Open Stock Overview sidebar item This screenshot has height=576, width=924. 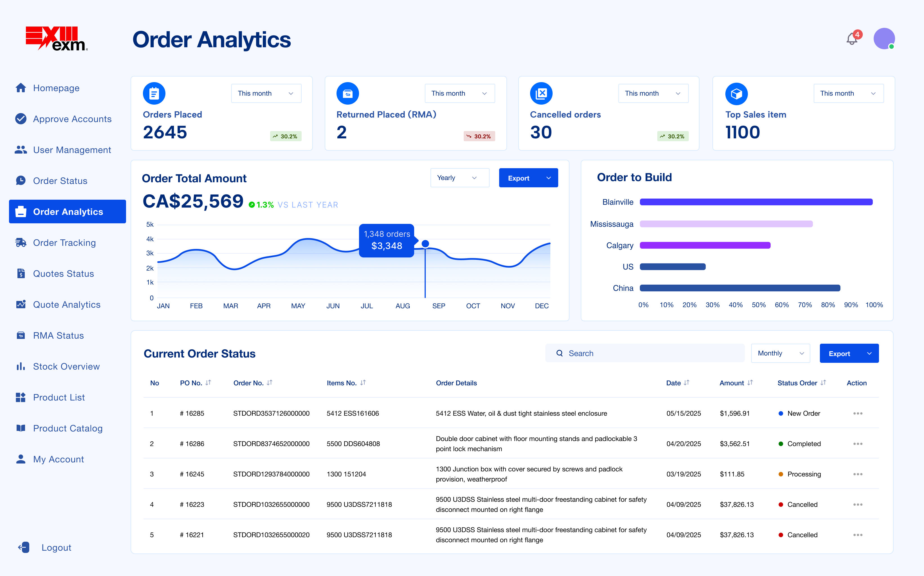pyautogui.click(x=66, y=366)
